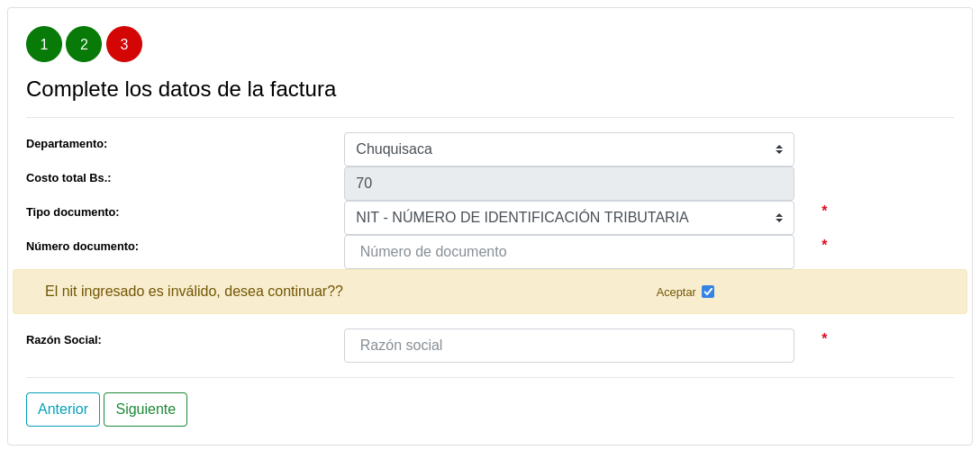
Task: Click the Departamento label
Action: [x=67, y=144]
